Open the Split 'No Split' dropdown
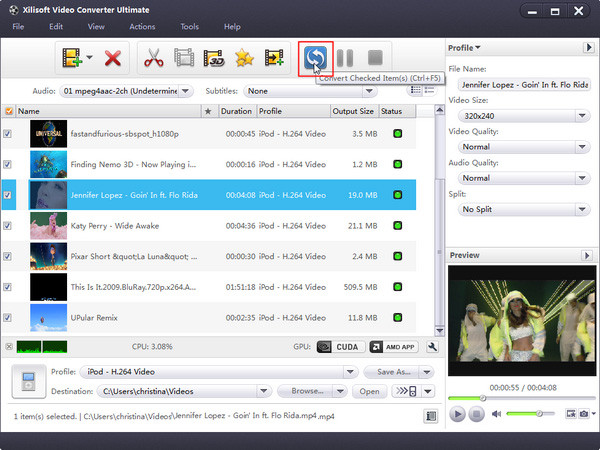600x450 pixels. pyautogui.click(x=518, y=209)
